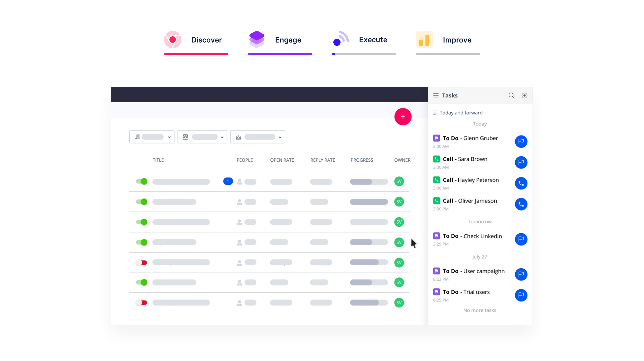Viewport: 644px width, 361px height.
Task: Click the last row SV owner avatar
Action: pyautogui.click(x=399, y=303)
